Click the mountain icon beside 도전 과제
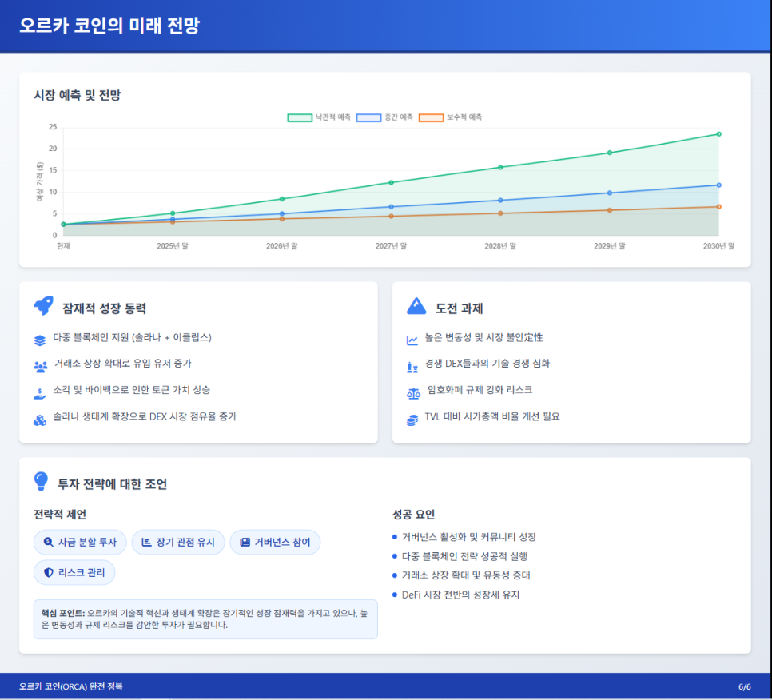This screenshot has width=772, height=700. tap(416, 306)
